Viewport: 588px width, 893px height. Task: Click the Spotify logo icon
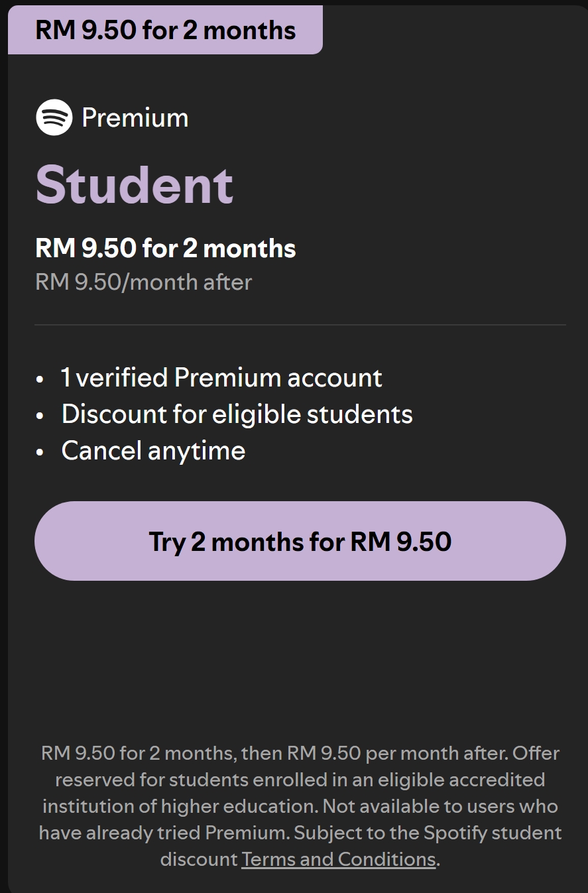pyautogui.click(x=54, y=117)
